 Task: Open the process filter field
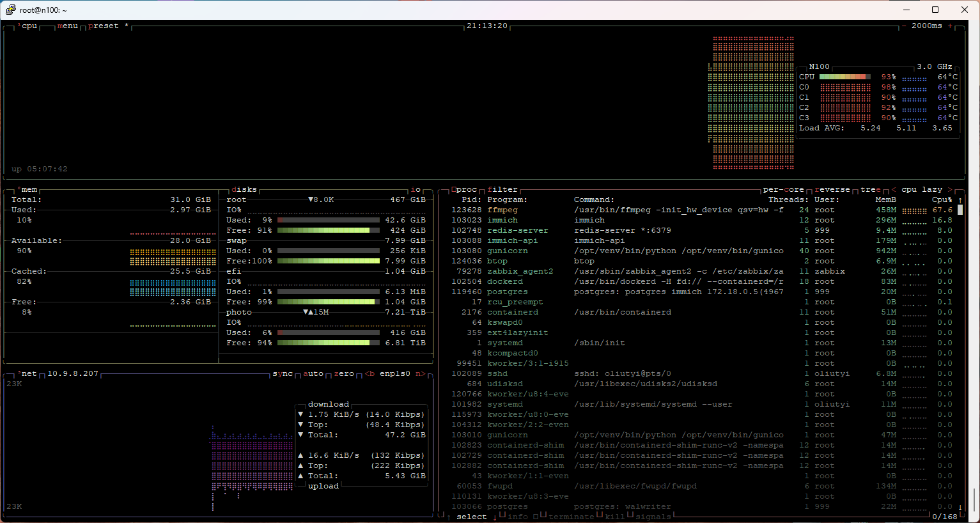502,190
